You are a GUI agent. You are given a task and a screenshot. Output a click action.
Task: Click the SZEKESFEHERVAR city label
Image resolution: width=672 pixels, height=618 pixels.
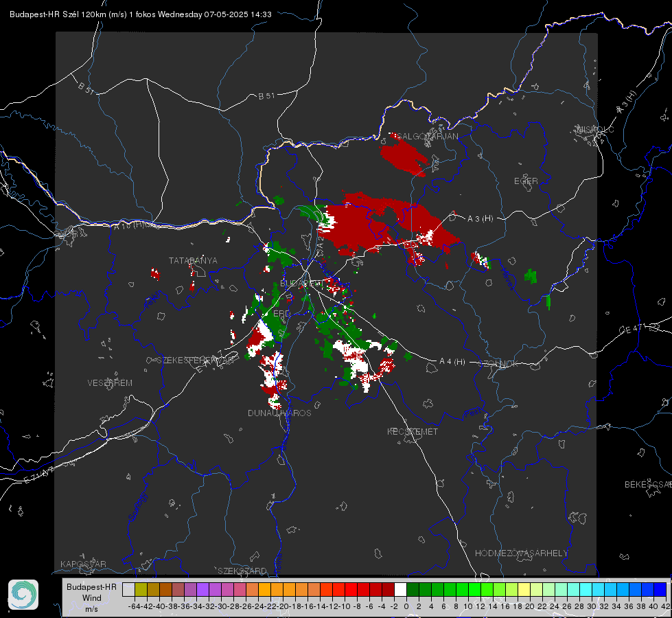click(197, 360)
